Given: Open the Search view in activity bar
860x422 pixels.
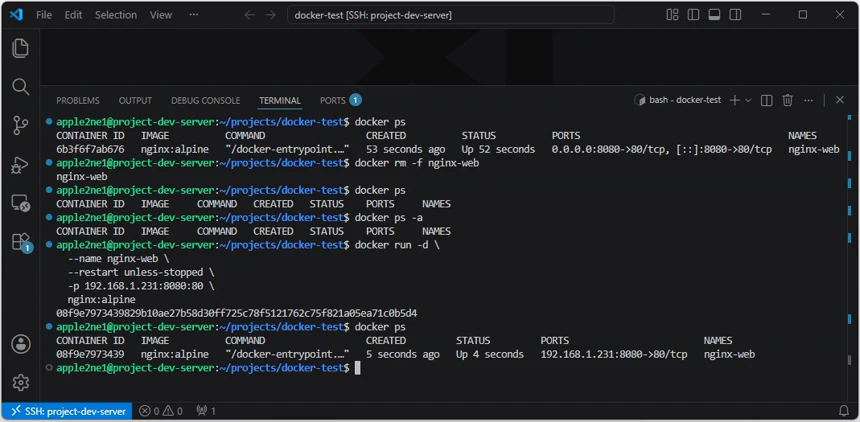Looking at the screenshot, I should point(20,87).
